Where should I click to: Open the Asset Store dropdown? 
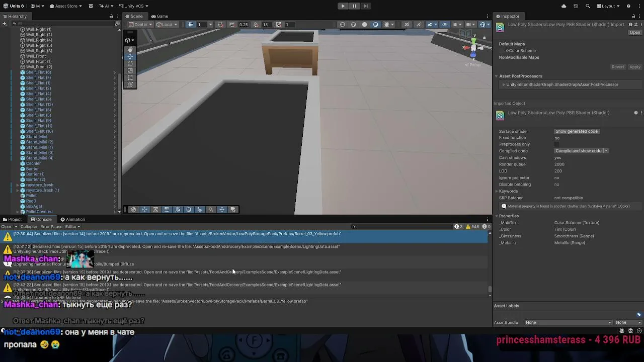[x=66, y=6]
